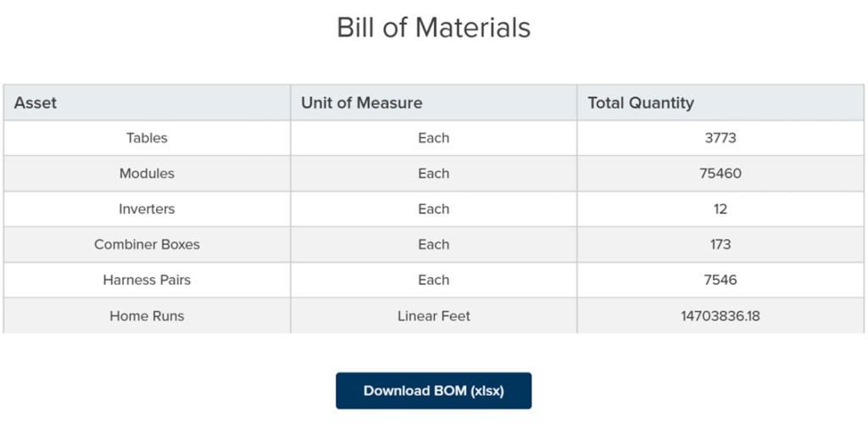Click the Harness Pairs asset cell

tap(147, 281)
